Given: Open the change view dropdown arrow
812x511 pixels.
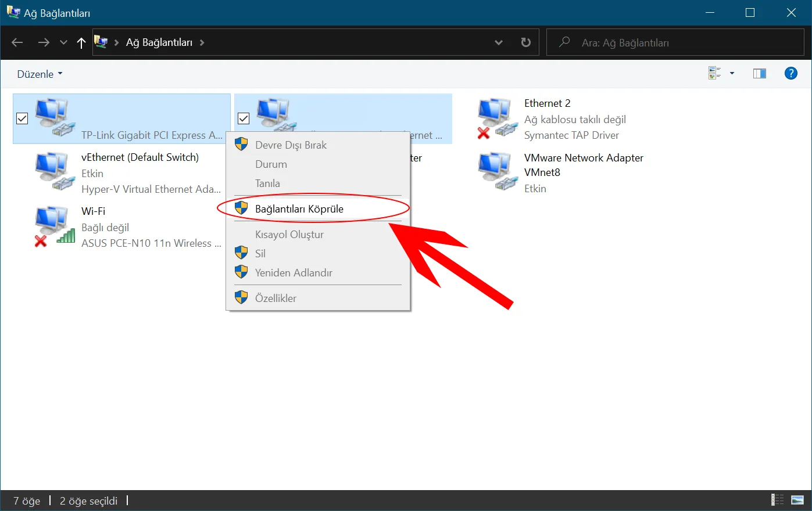Looking at the screenshot, I should tap(732, 73).
